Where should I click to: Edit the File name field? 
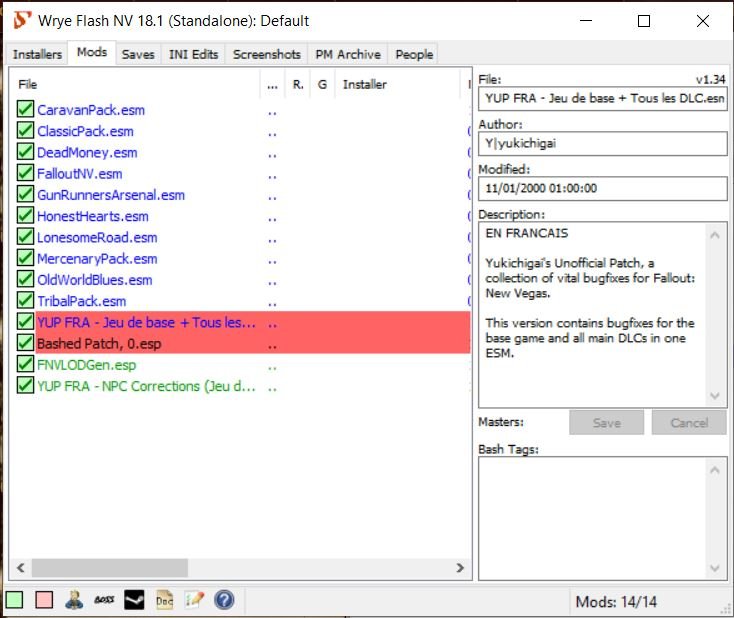(603, 98)
